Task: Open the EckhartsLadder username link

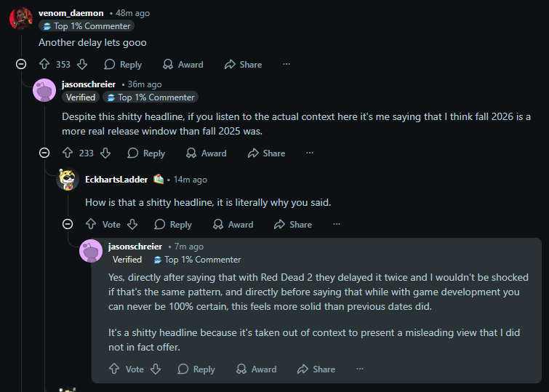Action: click(116, 180)
